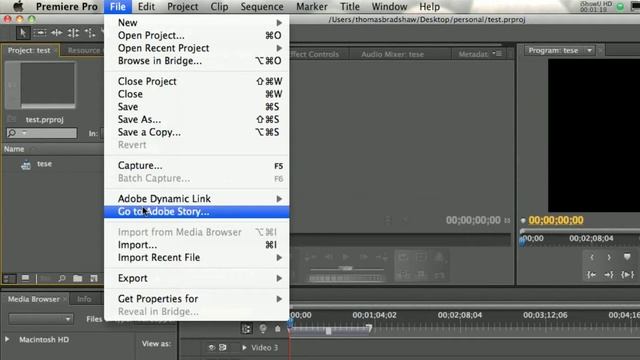Image resolution: width=640 pixels, height=360 pixels.
Task: Click the Set Unnumbered Marker icon
Action: [x=278, y=329]
